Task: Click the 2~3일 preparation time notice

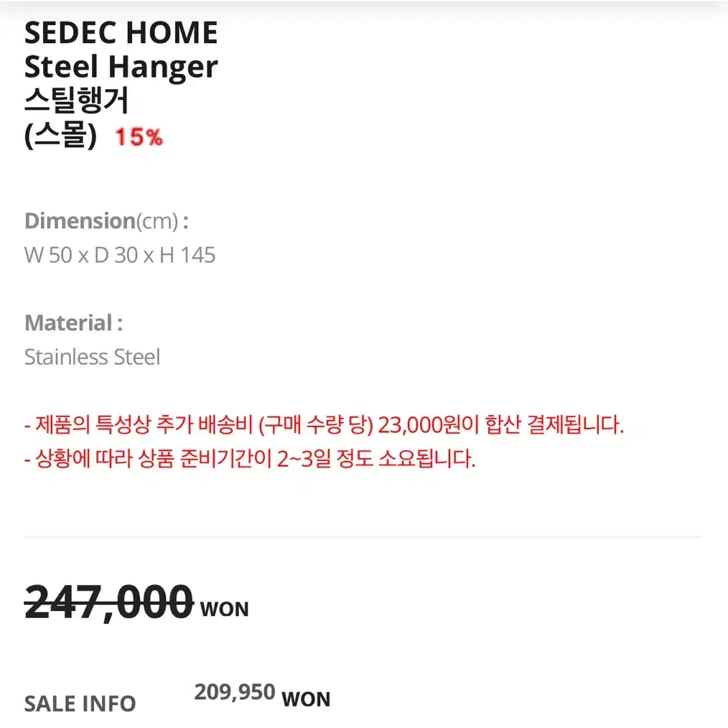Action: [x=250, y=459]
